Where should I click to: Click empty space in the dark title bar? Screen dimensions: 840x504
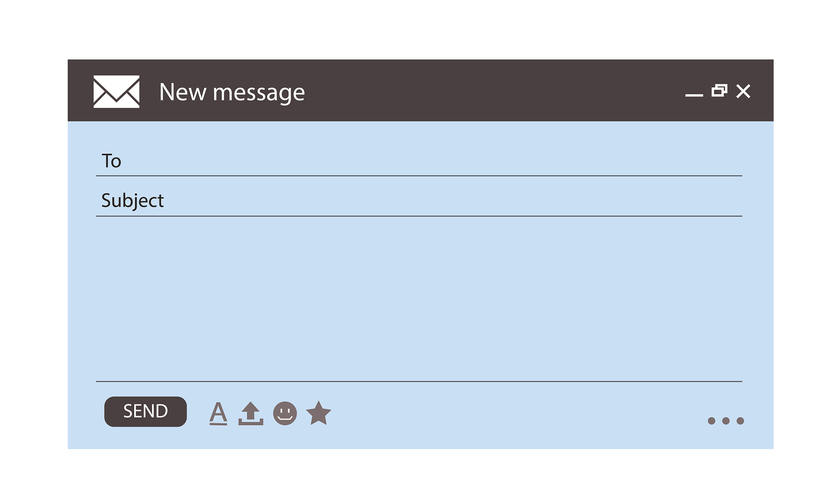[492, 91]
